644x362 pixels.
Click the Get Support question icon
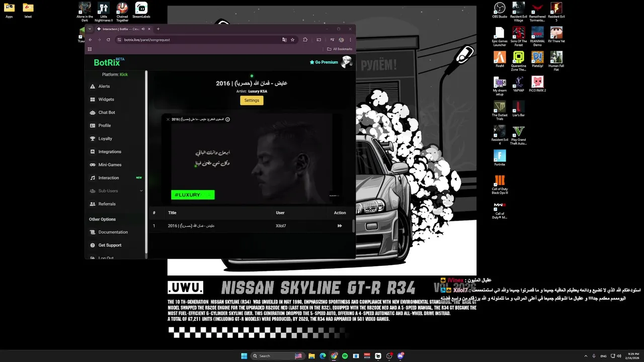[x=93, y=245]
